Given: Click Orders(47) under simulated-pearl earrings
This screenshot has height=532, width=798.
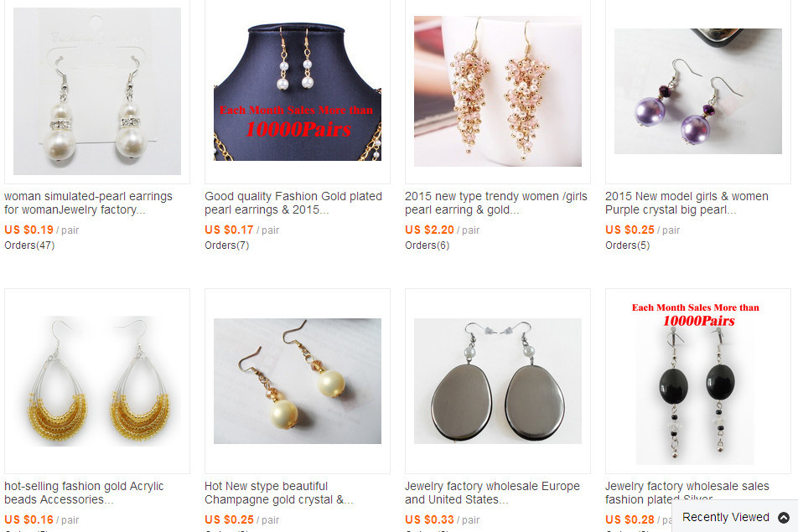Looking at the screenshot, I should click(x=29, y=245).
